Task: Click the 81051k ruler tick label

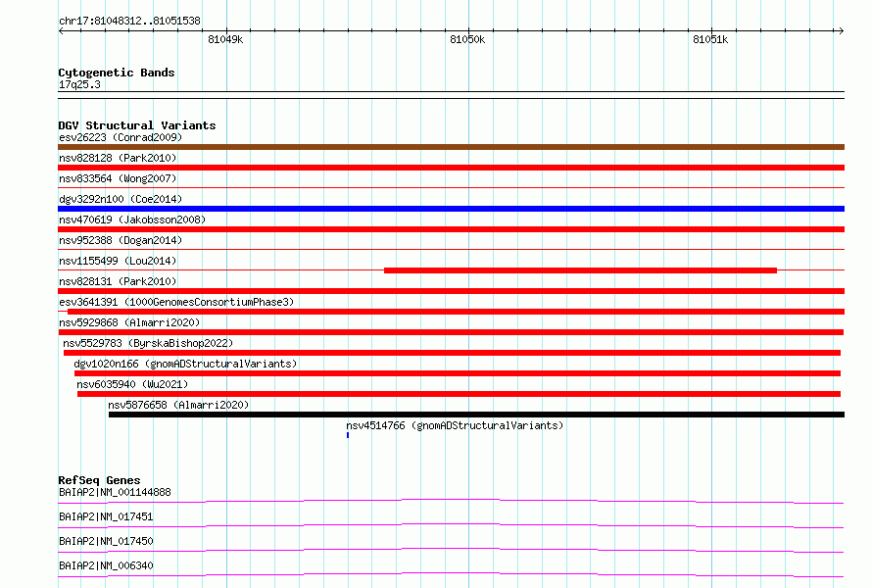Action: tap(710, 39)
